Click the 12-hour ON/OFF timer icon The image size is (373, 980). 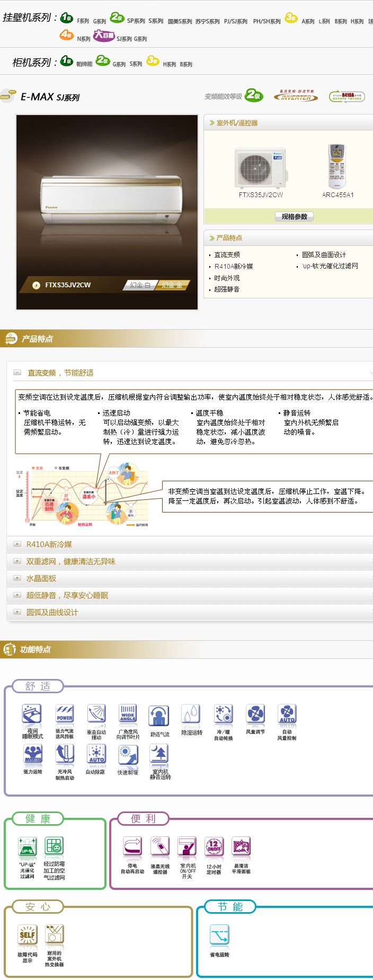[x=214, y=847]
